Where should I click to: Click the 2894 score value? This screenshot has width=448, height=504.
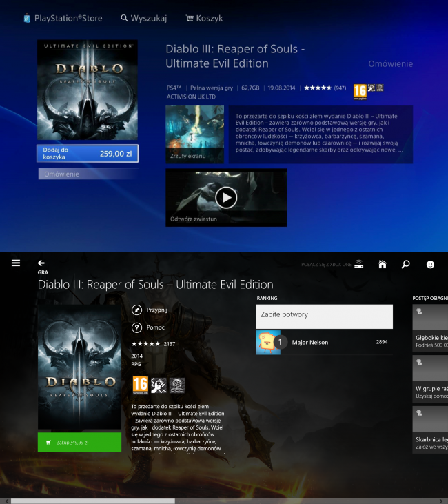pyautogui.click(x=382, y=342)
